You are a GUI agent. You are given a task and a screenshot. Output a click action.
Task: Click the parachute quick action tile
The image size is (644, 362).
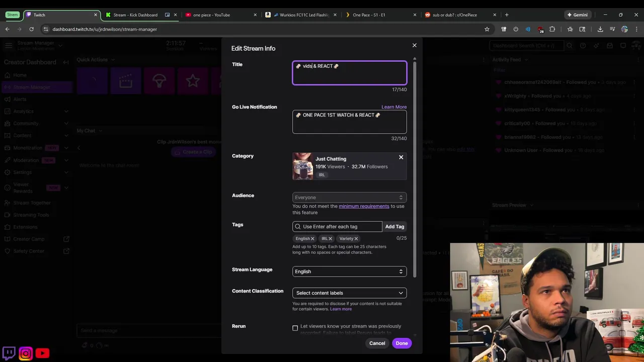click(159, 81)
